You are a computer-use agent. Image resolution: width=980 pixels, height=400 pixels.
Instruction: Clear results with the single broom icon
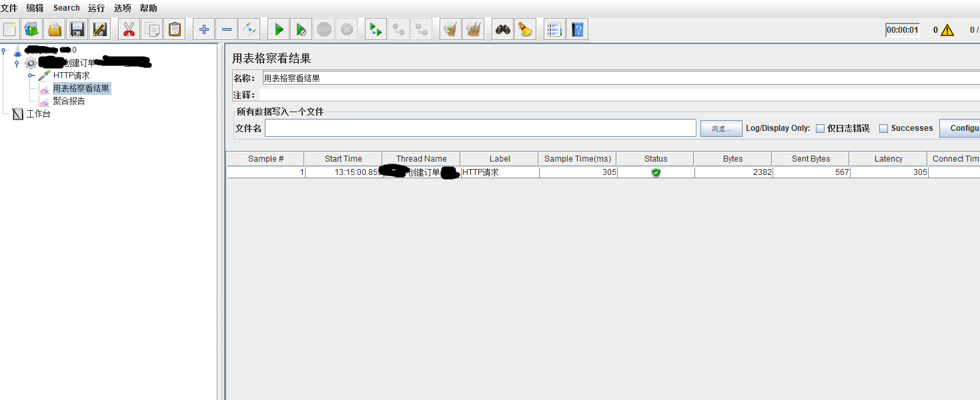tap(451, 29)
